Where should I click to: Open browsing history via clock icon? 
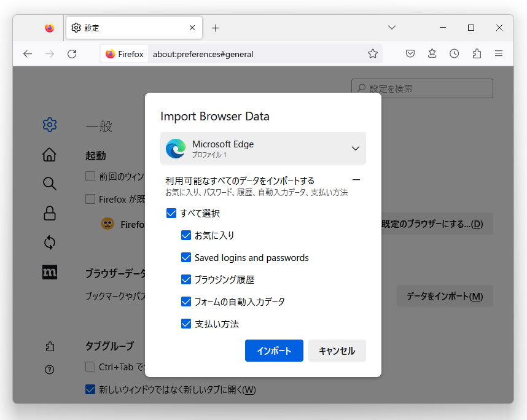point(454,53)
